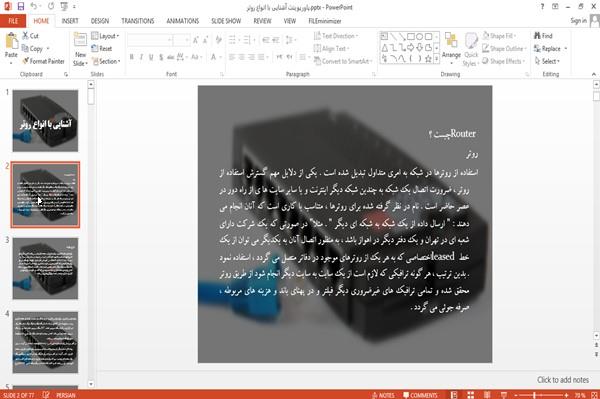Click Reset slide icon
600x399 pixels.
(x=95, y=49)
